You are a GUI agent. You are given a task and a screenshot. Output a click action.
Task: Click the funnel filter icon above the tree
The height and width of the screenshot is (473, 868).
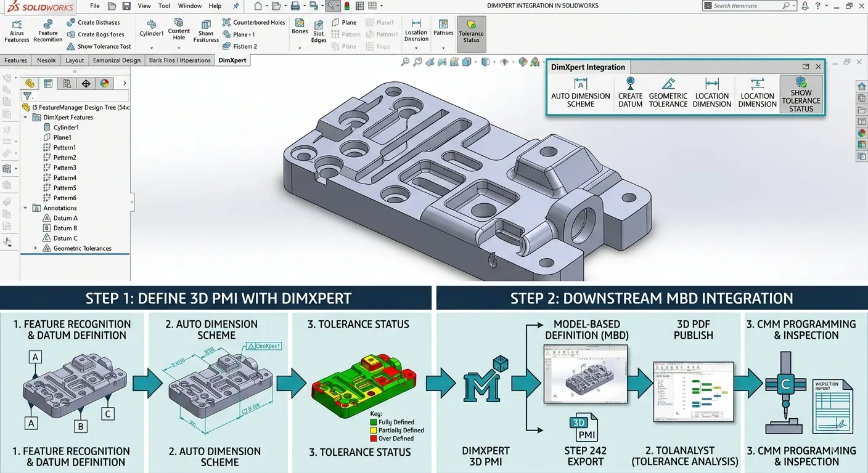coord(27,96)
